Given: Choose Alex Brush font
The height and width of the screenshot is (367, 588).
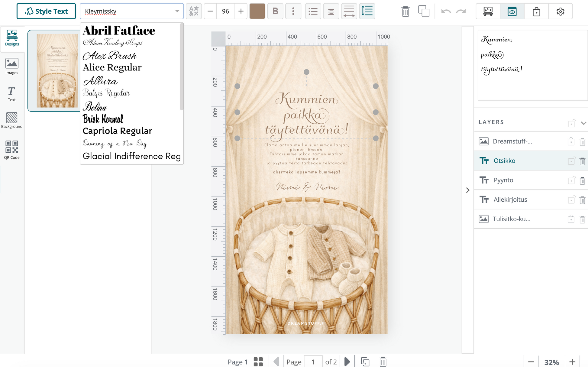Looking at the screenshot, I should click(x=109, y=56).
